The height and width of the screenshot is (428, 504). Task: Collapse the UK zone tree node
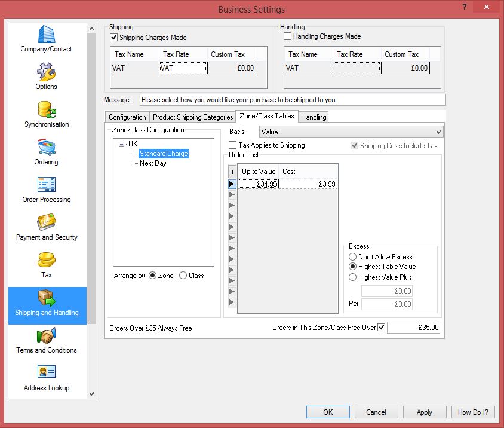click(x=122, y=144)
